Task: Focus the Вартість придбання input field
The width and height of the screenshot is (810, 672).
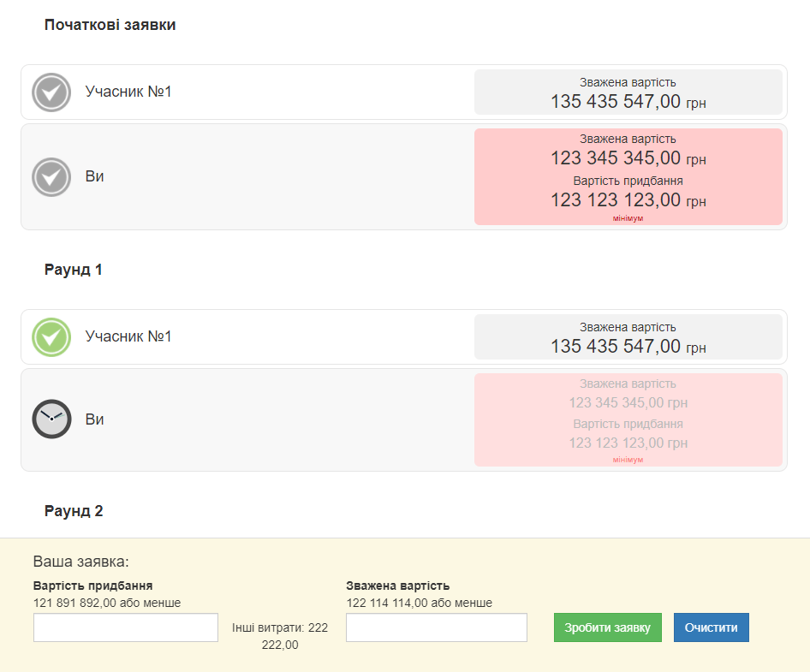Action: 126,627
